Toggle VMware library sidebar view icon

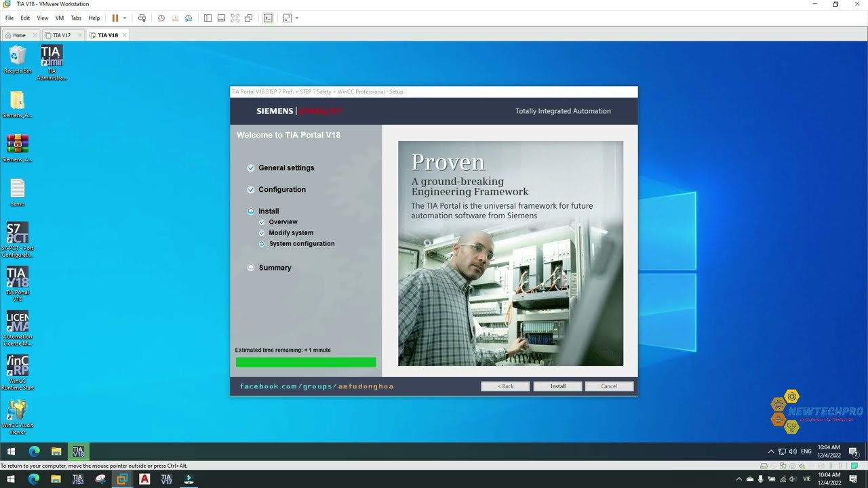pyautogui.click(x=208, y=18)
